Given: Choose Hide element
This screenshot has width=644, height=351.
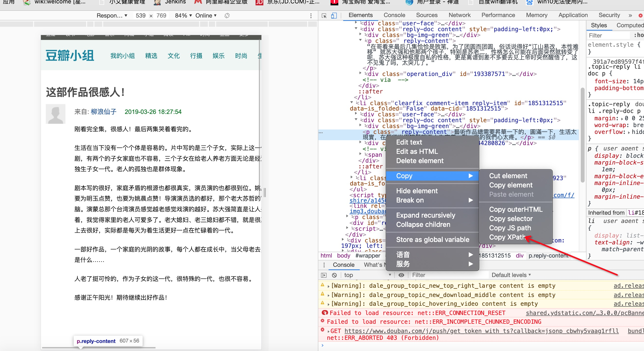Looking at the screenshot, I should pyautogui.click(x=432, y=191).
